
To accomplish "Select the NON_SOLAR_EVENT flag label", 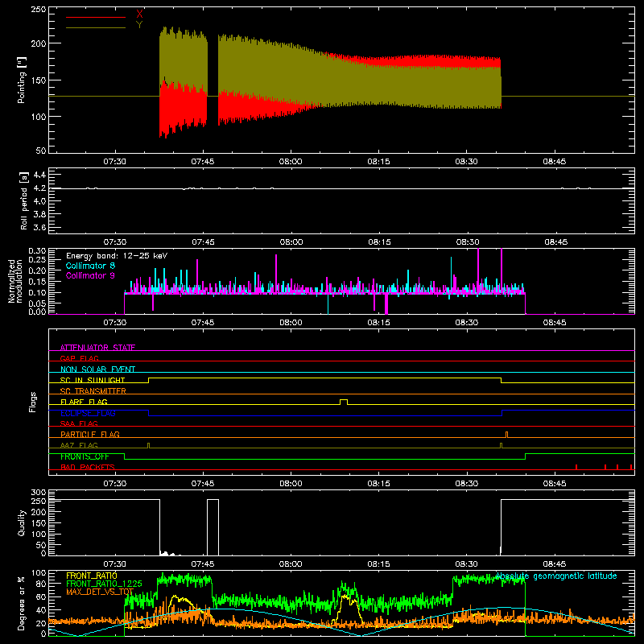I will coord(97,369).
